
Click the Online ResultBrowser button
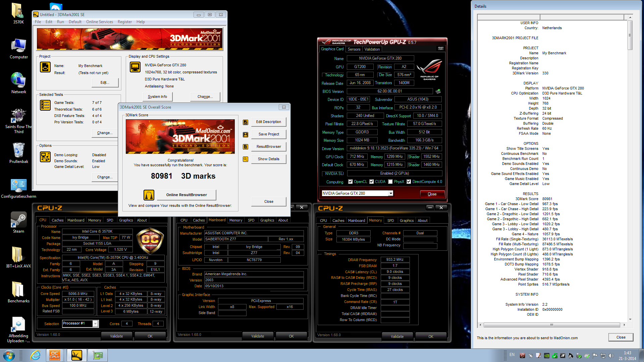(x=186, y=195)
